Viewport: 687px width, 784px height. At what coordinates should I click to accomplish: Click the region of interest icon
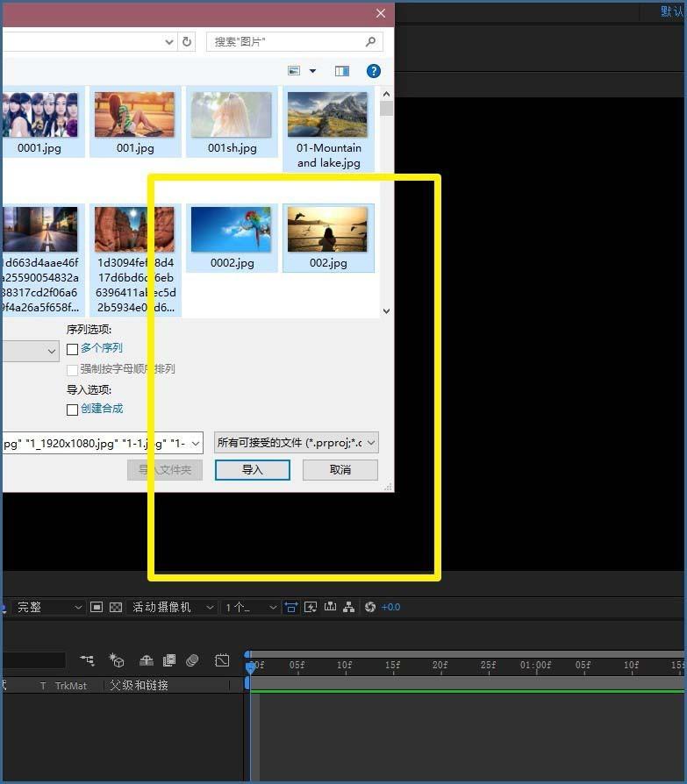pyautogui.click(x=97, y=607)
